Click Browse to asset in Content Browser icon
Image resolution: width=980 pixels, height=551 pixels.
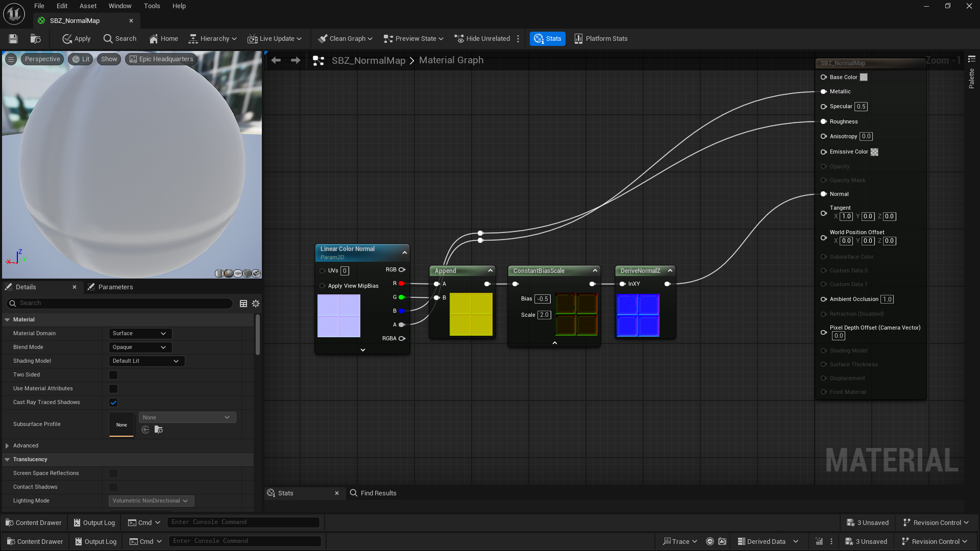(36, 39)
